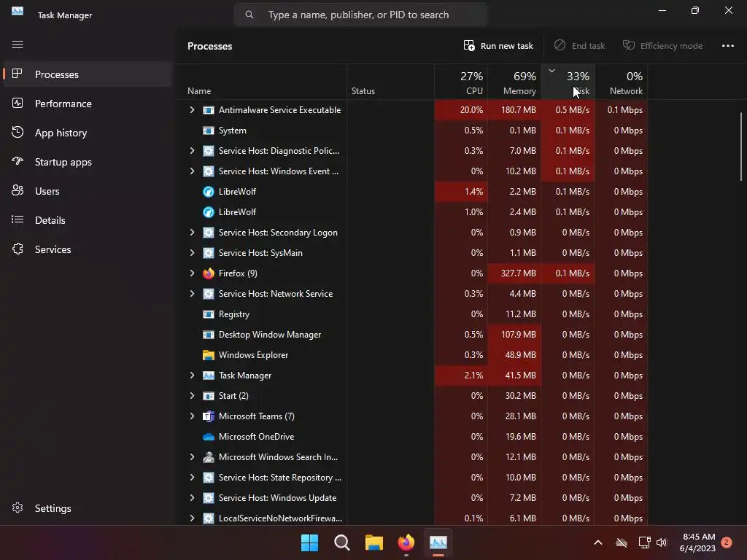The width and height of the screenshot is (747, 560).
Task: Click the Settings gear icon
Action: 18,507
